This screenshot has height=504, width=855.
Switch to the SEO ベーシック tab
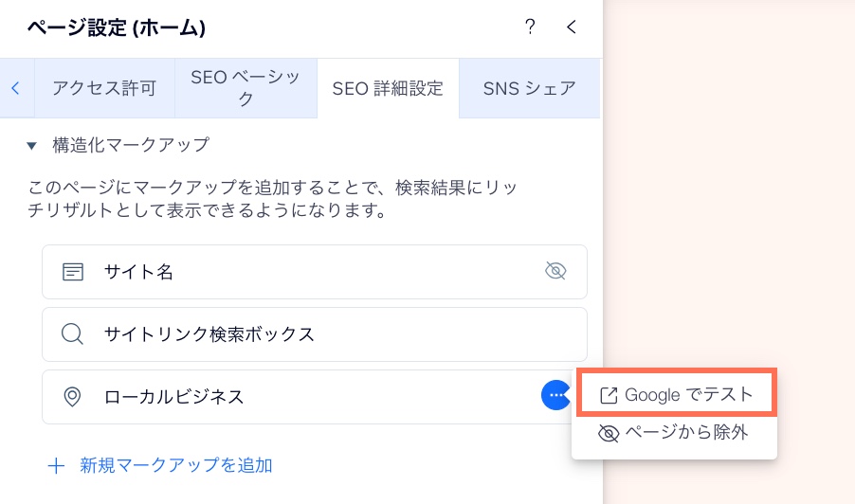tap(246, 88)
